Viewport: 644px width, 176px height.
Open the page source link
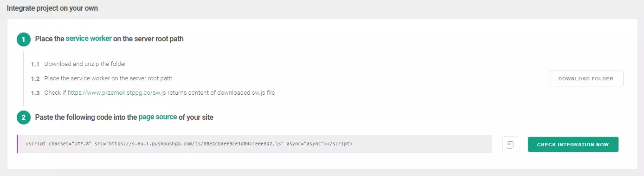tap(158, 117)
